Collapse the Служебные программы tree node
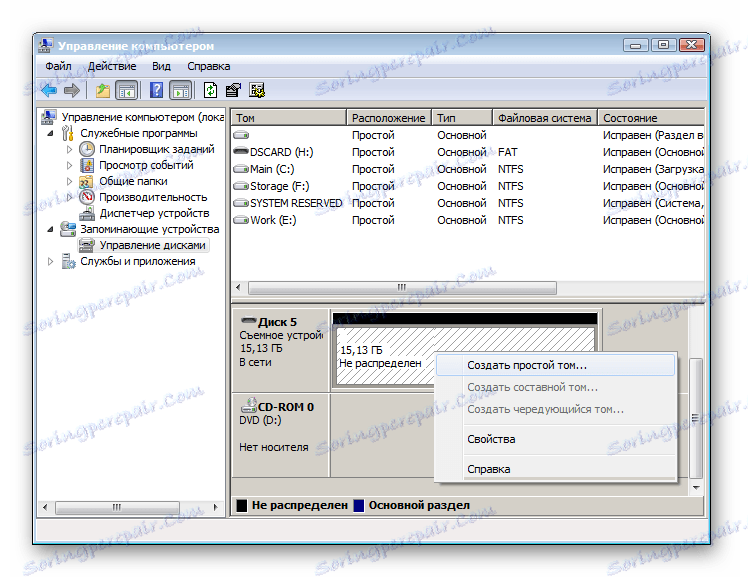Image resolution: width=748 pixels, height=577 pixels. click(x=51, y=134)
